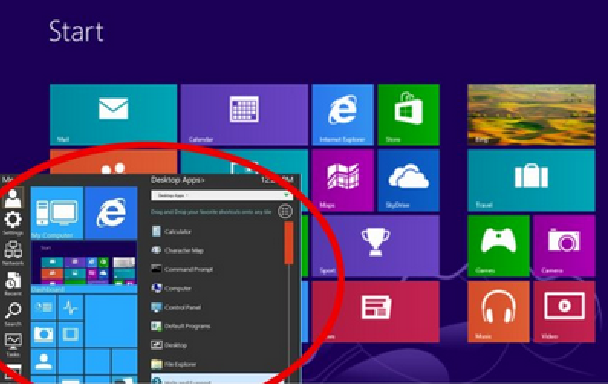Viewport: 608px width, 384px height.
Task: Open the Calendar tile
Action: tap(244, 115)
